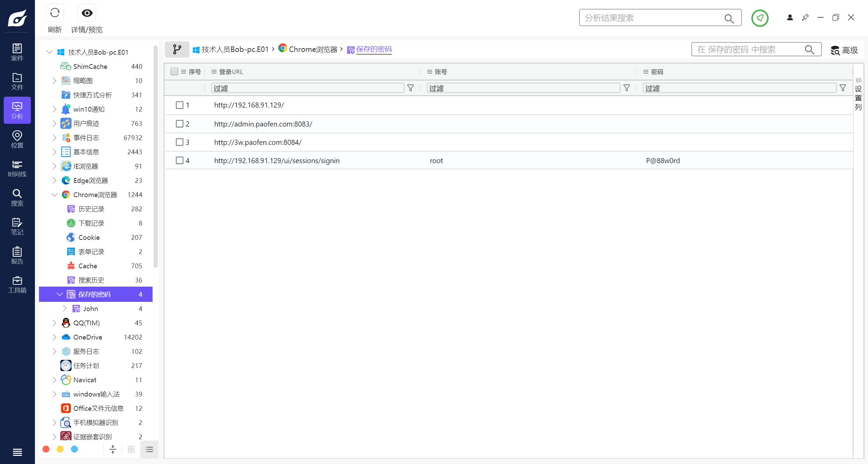Viewport: 868px width, 464px height.
Task: Tick the checkbox for row 2
Action: tap(180, 124)
